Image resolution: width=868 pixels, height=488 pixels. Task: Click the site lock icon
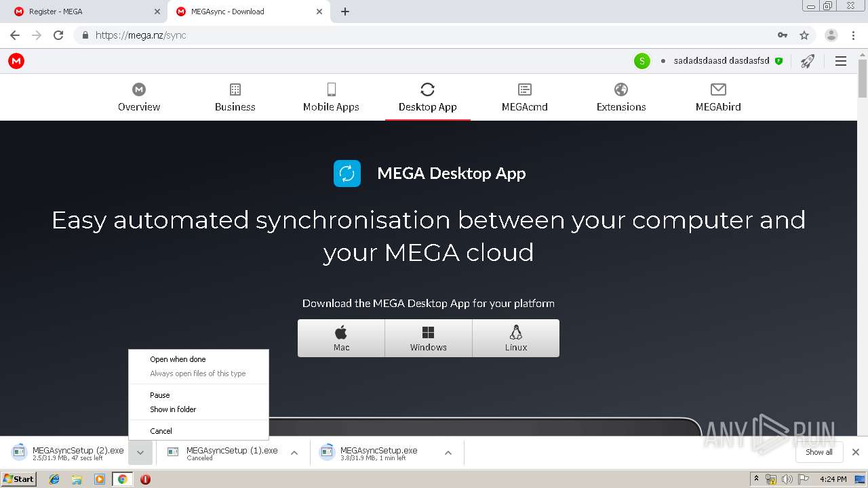[x=85, y=35]
